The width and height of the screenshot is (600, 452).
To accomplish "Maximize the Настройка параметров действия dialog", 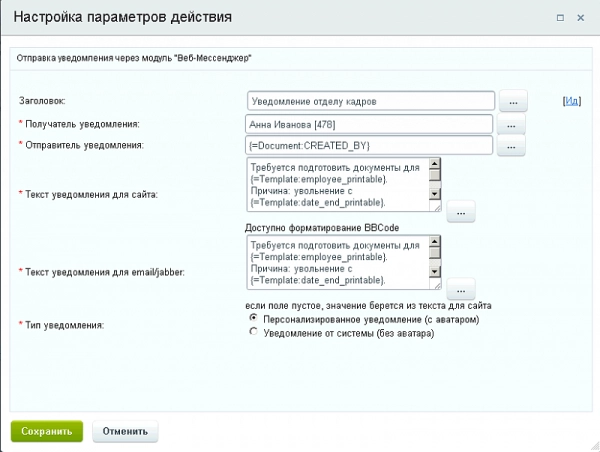I will click(561, 17).
